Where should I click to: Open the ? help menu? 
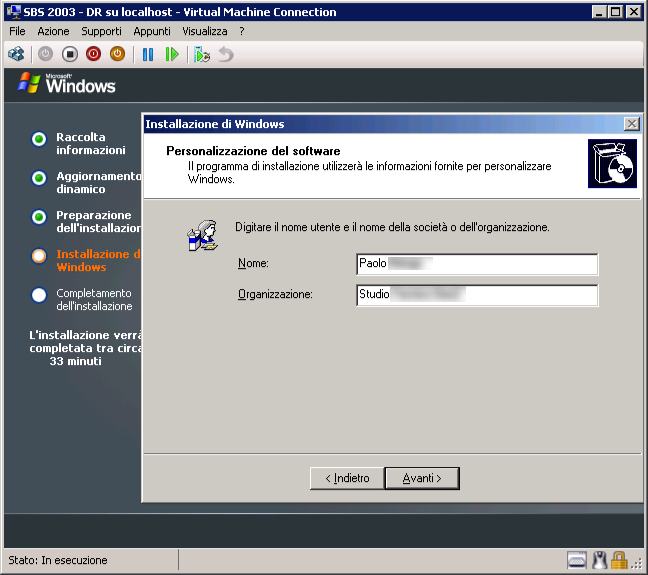(x=242, y=31)
